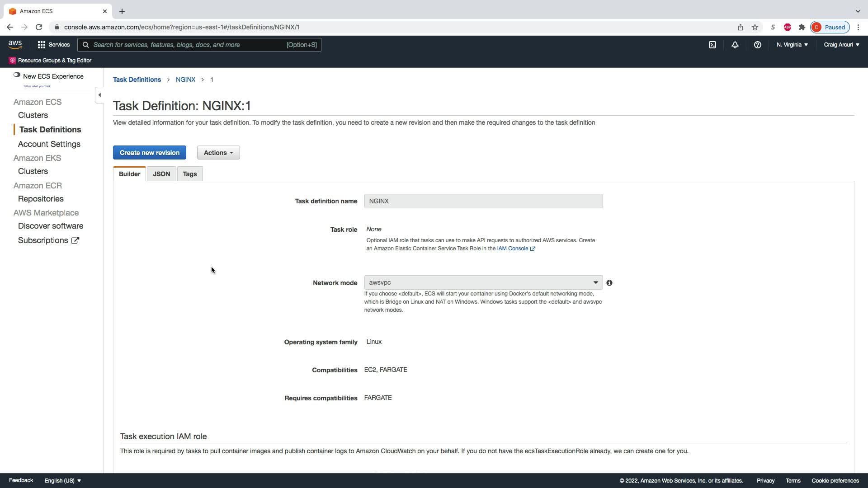Click the AWS logo home icon
This screenshot has width=868, height=488.
click(15, 44)
